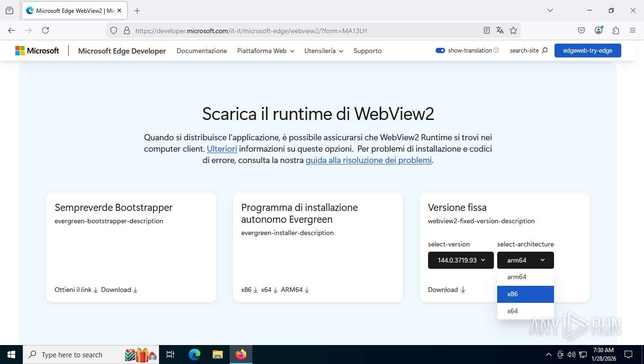This screenshot has height=364, width=644.
Task: Open the Firefox account icon
Action: point(599,30)
